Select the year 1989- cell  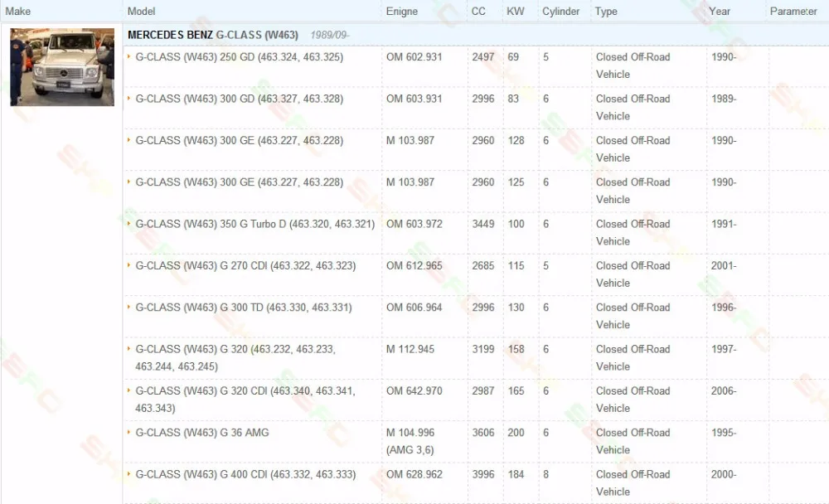pyautogui.click(x=724, y=99)
